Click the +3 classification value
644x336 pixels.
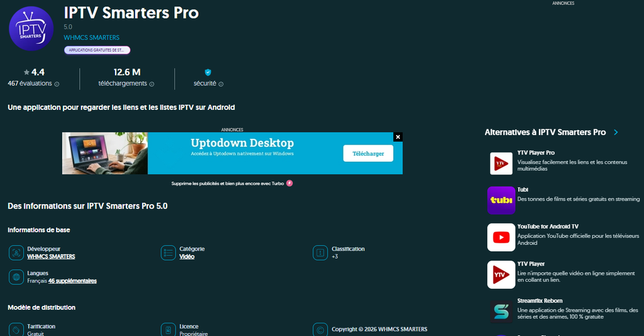tap(335, 256)
